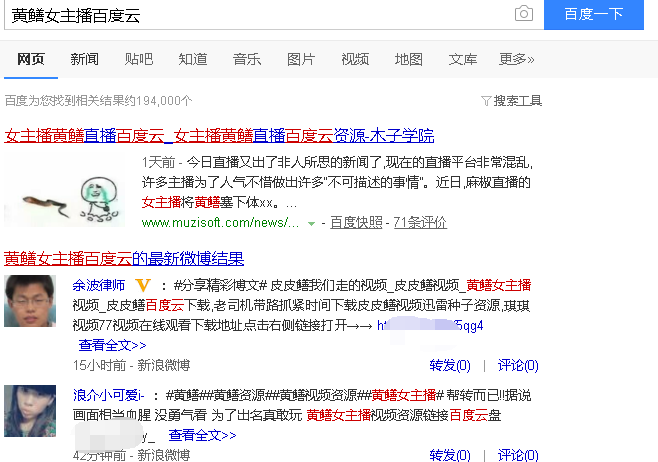658x462 pixels.
Task: Open the 文库 tab
Action: 462,59
